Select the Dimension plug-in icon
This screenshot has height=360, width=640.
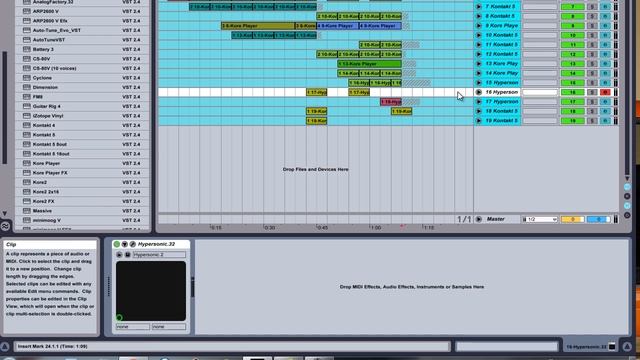point(27,87)
